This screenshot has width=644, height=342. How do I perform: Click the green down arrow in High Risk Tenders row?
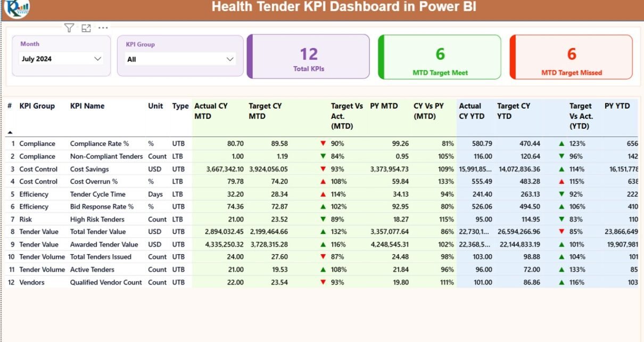(x=323, y=219)
